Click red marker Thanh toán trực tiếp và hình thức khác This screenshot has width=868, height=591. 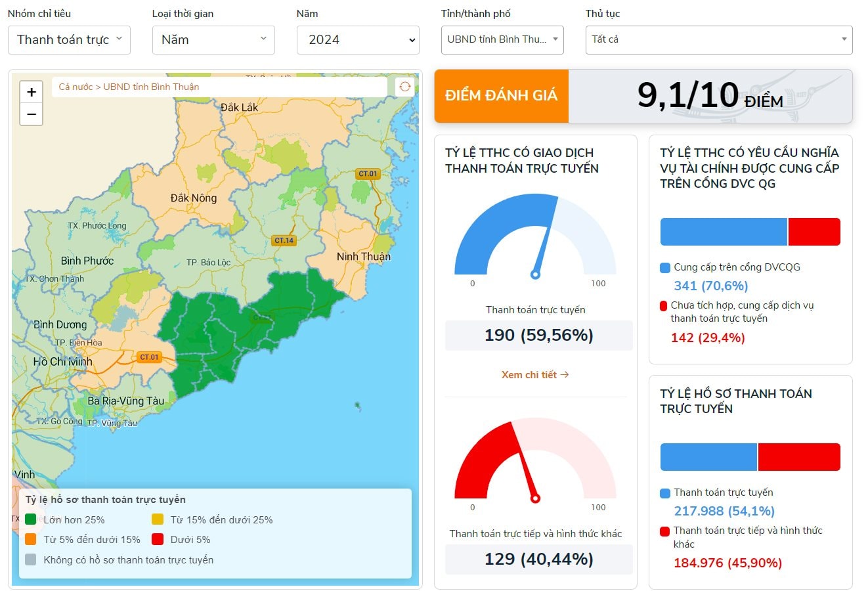(665, 531)
